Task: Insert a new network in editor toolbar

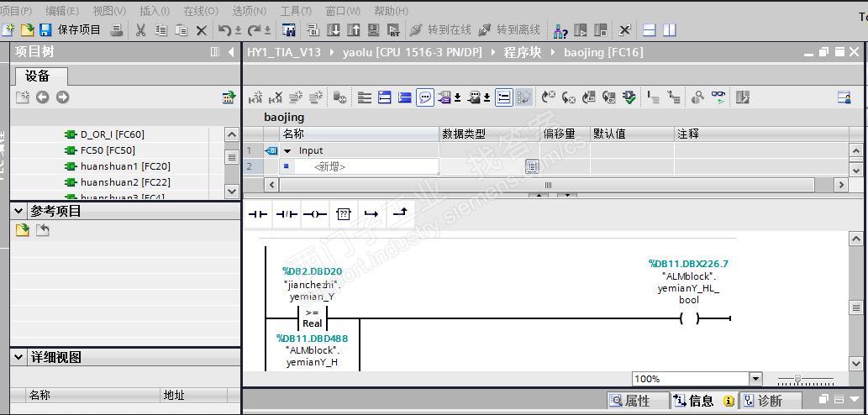Action: 255,98
